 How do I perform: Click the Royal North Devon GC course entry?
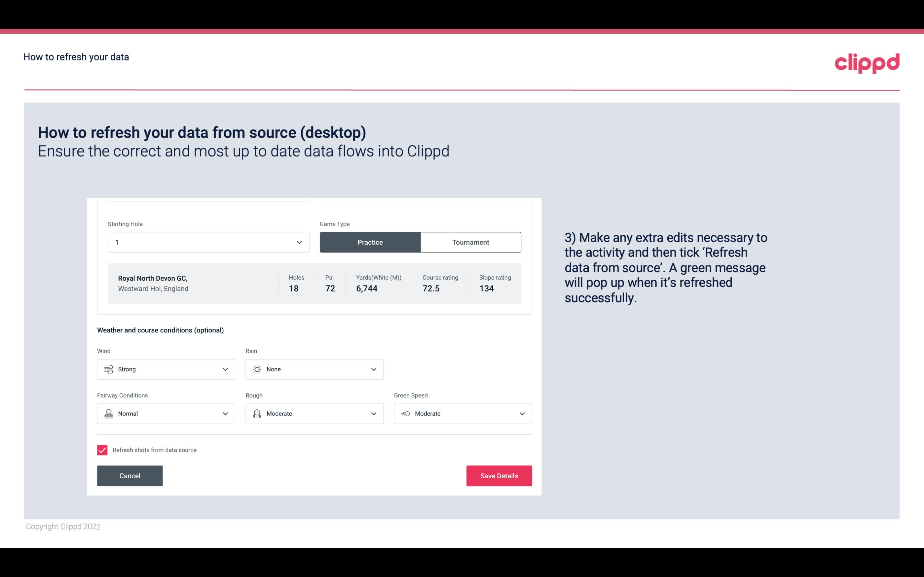tap(314, 283)
